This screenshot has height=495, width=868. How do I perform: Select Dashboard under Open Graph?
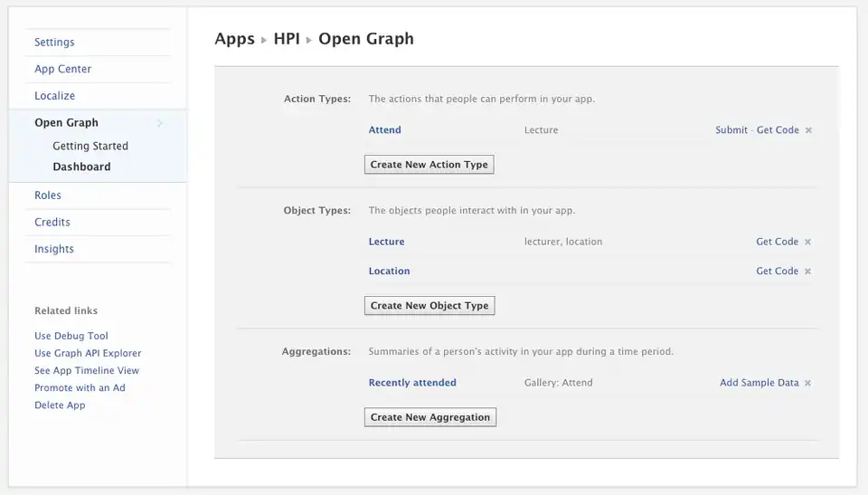point(81,167)
